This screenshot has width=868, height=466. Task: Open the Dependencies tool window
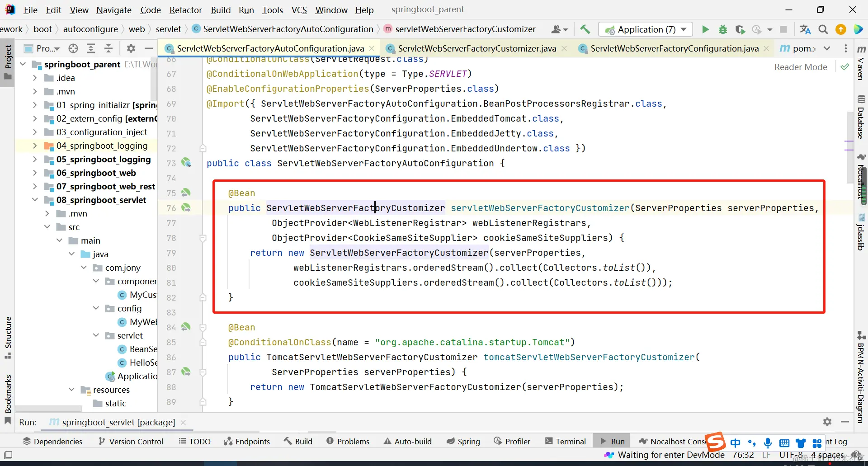(53, 442)
